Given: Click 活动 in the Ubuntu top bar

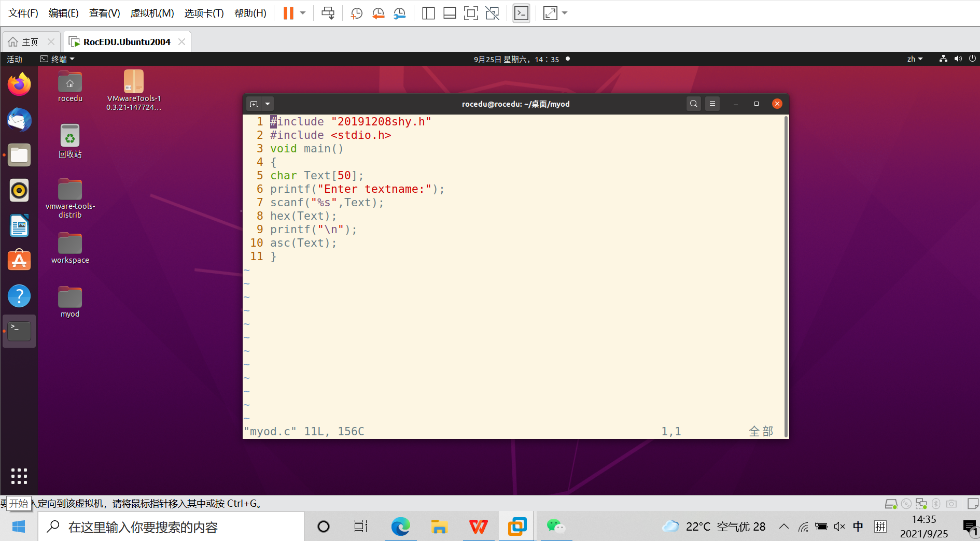Looking at the screenshot, I should [15, 59].
